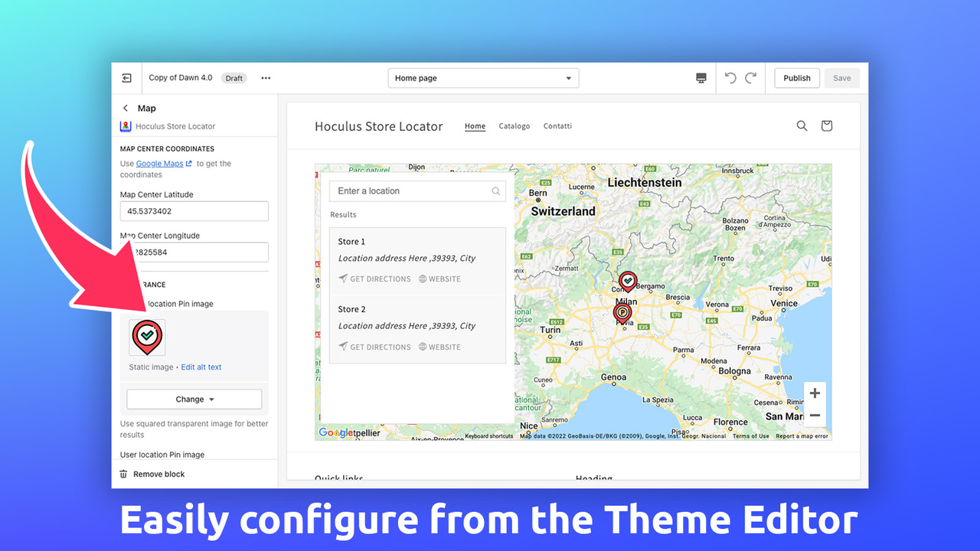Open the Hoculus Store Locator app icon
The height and width of the screenshot is (551, 980).
126,126
